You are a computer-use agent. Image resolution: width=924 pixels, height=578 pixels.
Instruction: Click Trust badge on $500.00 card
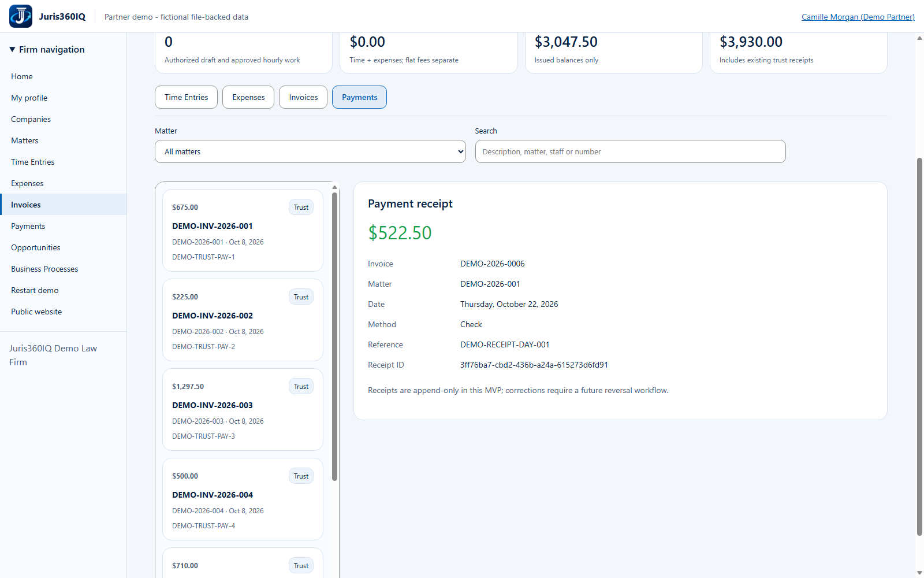[x=301, y=476]
